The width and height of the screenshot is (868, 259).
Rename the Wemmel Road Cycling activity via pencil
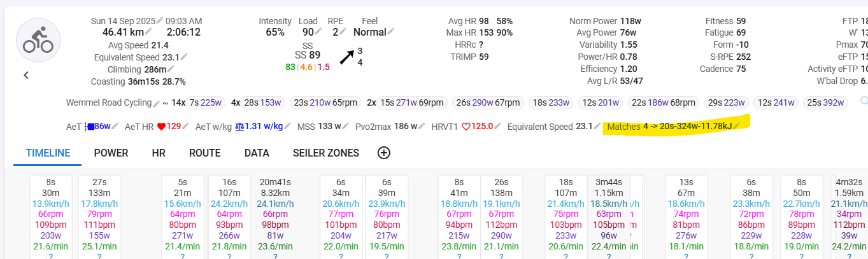click(x=156, y=103)
